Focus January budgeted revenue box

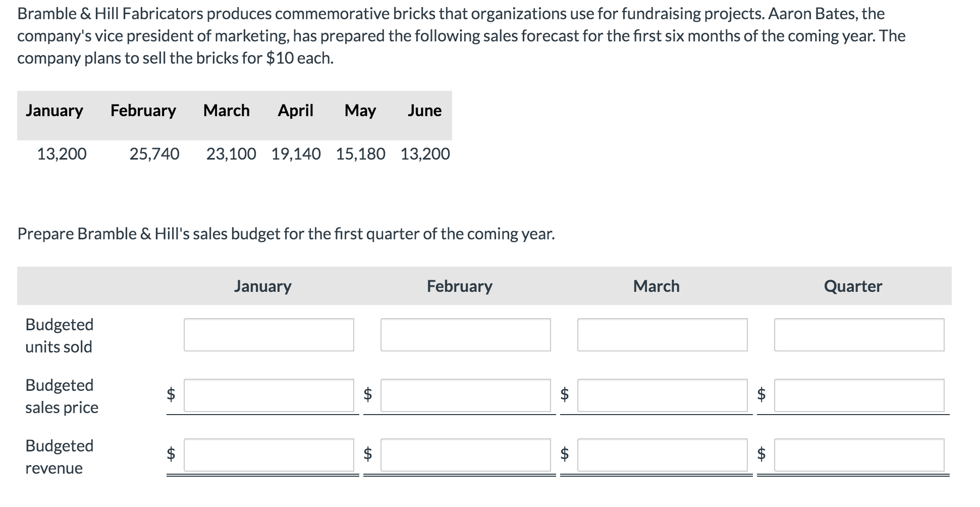pyautogui.click(x=268, y=455)
